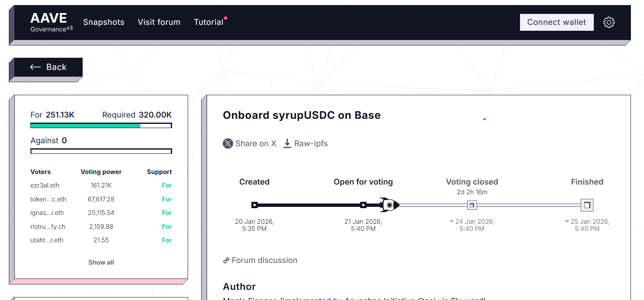644x300 pixels.
Task: Click the Tutorial red notification dot
Action: coord(226,18)
